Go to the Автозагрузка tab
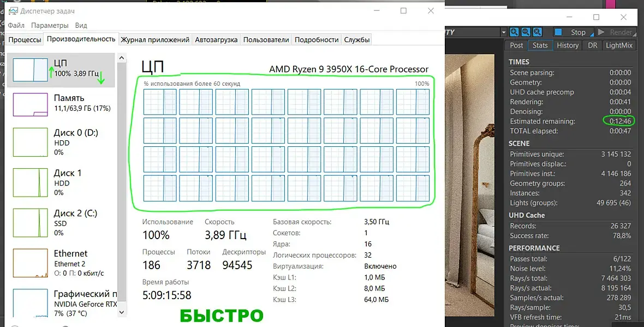 click(216, 40)
